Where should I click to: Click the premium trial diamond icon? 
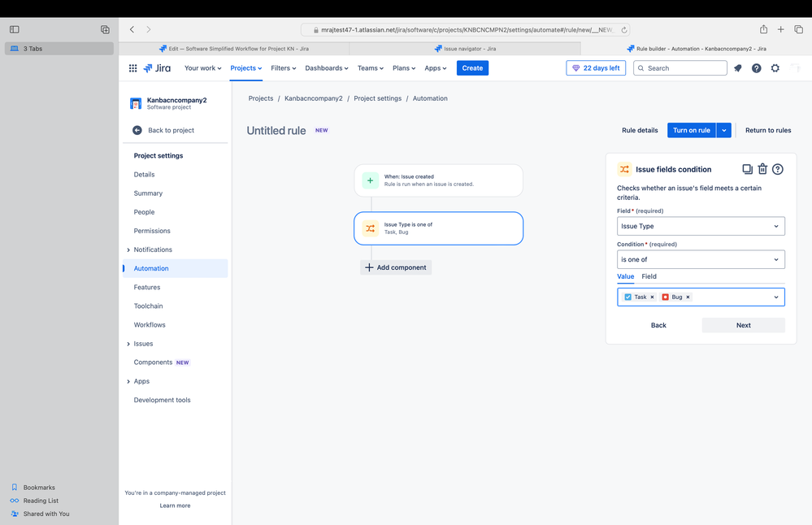point(575,67)
